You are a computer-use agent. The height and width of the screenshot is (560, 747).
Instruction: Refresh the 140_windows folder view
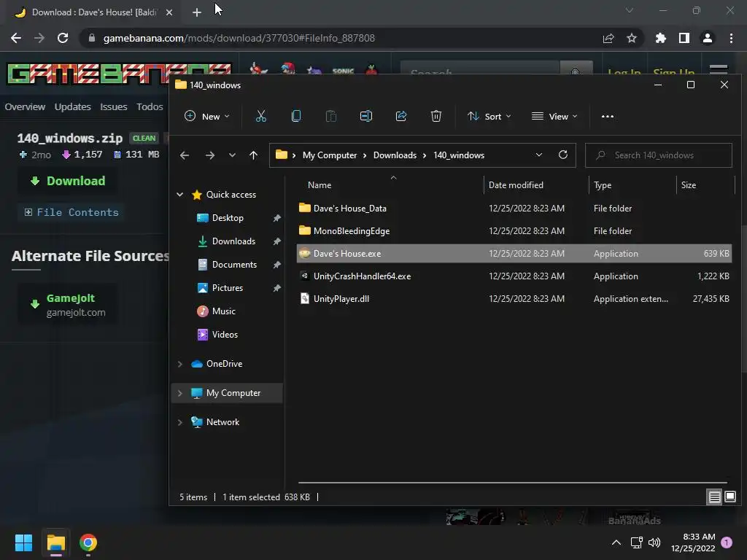563,155
